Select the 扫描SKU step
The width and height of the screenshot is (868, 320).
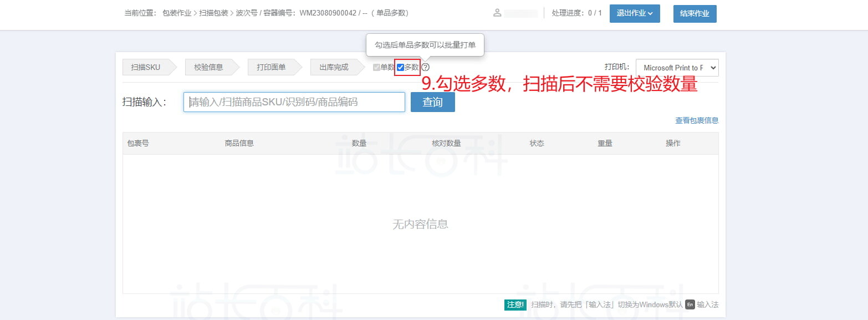coord(146,67)
